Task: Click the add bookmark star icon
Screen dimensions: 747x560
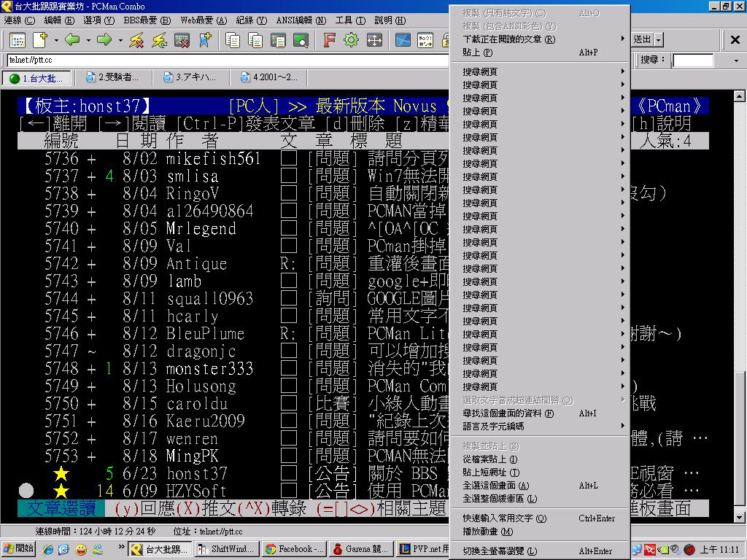Action: pos(204,40)
